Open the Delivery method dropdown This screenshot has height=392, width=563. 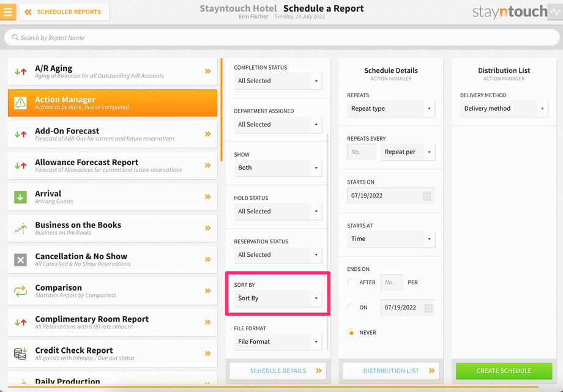pyautogui.click(x=504, y=109)
